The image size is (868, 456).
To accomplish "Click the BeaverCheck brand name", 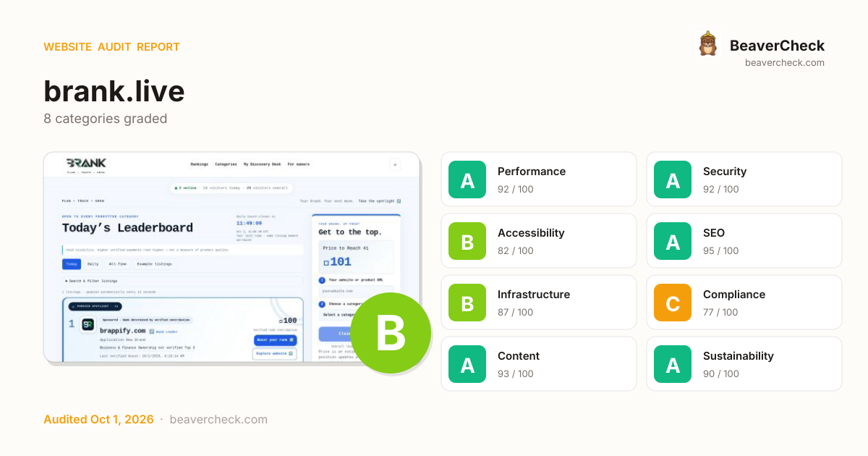I will tap(777, 46).
